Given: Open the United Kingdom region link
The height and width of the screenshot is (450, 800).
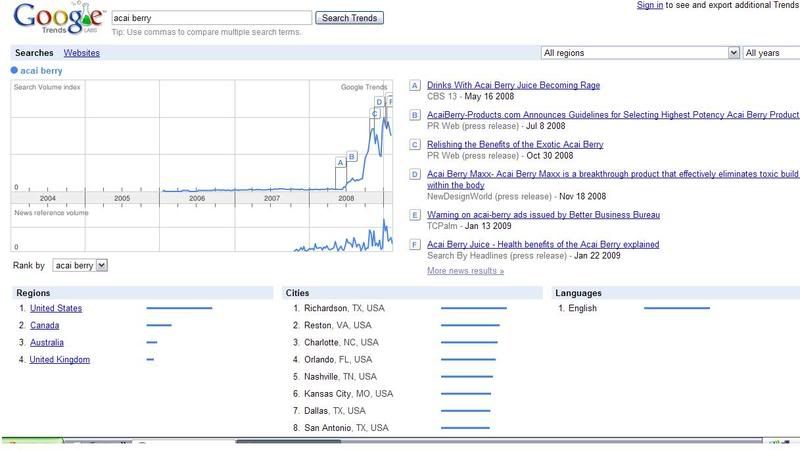Looking at the screenshot, I should pos(59,360).
